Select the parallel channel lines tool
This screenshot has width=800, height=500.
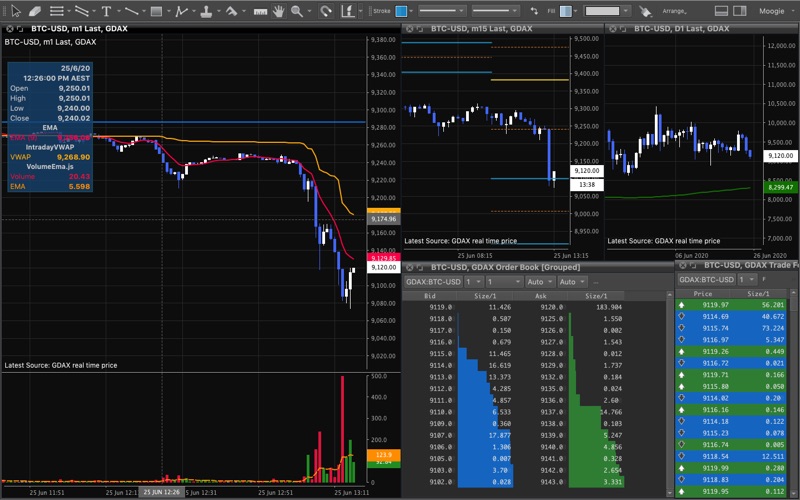(x=82, y=11)
